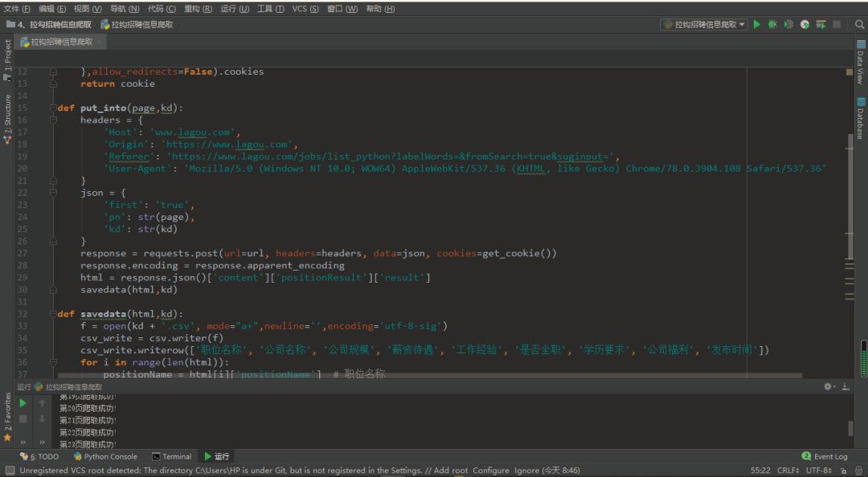Screen dimensions: 868x477
Task: Click the Run output vertical scrollbar thumb
Action: 851,428
